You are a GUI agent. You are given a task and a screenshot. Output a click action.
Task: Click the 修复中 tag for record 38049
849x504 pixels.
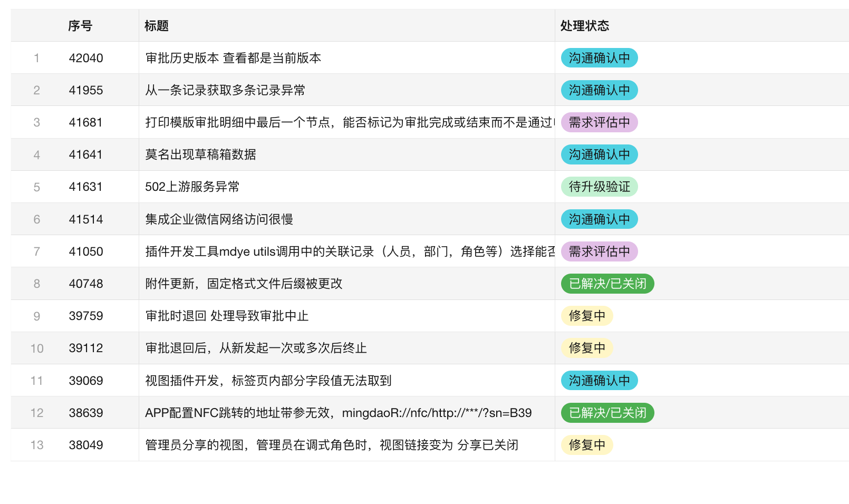pos(587,445)
